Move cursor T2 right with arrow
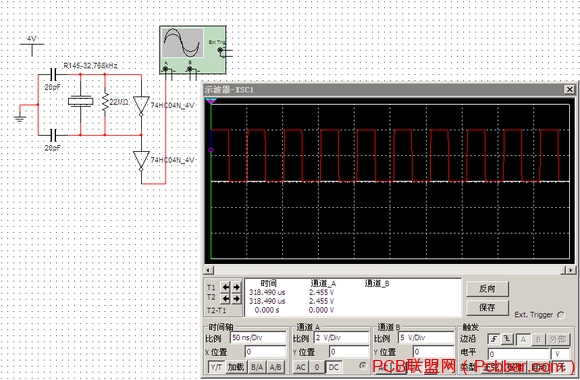 click(236, 298)
